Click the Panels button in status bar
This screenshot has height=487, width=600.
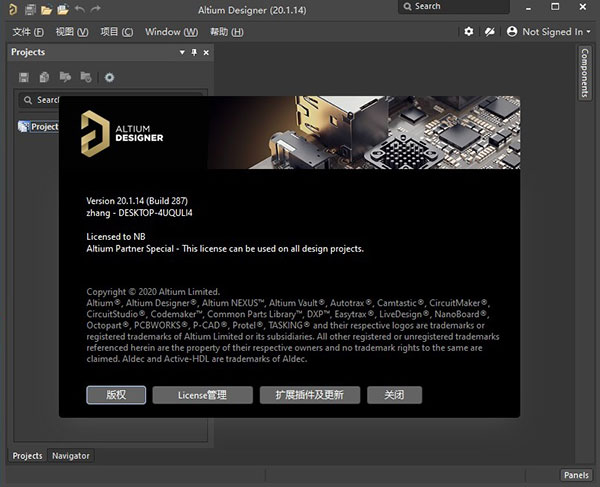pyautogui.click(x=576, y=475)
